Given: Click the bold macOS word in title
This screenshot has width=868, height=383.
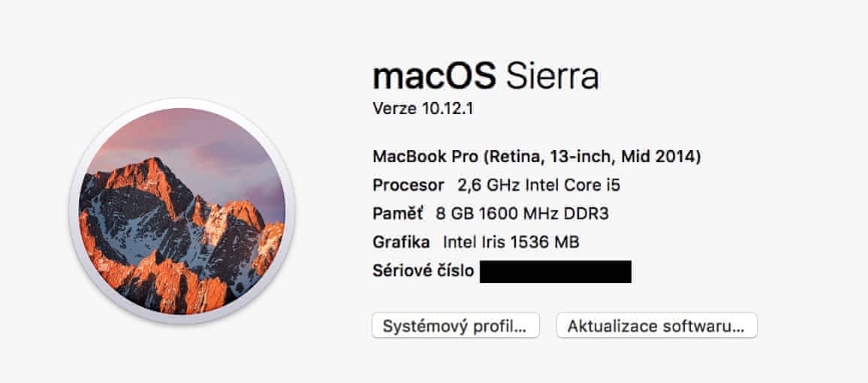Looking at the screenshot, I should [x=435, y=75].
